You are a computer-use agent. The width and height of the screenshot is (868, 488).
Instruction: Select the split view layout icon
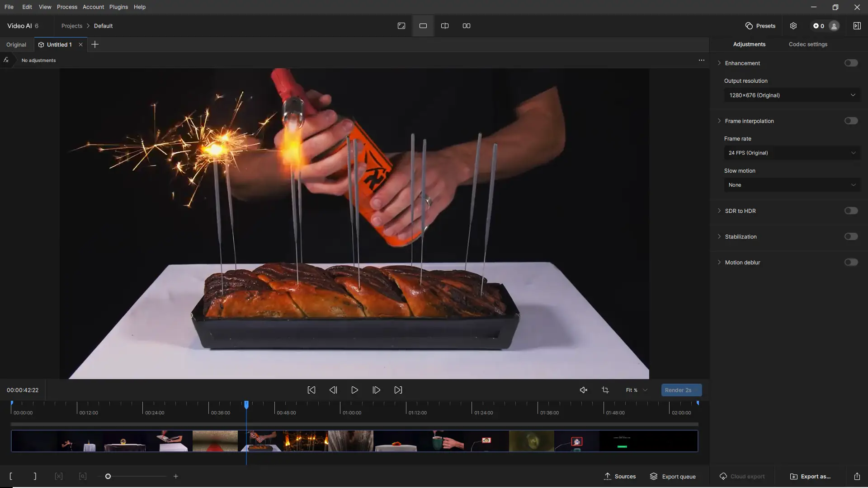(x=445, y=26)
